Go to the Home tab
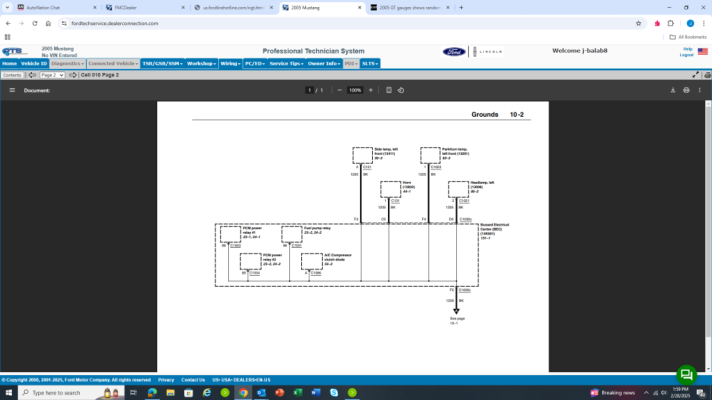Viewport: 712px width, 400px height. [x=9, y=64]
